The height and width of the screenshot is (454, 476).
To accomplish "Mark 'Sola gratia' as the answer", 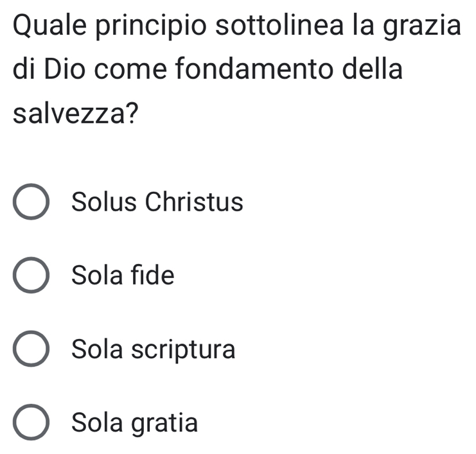I will point(30,424).
